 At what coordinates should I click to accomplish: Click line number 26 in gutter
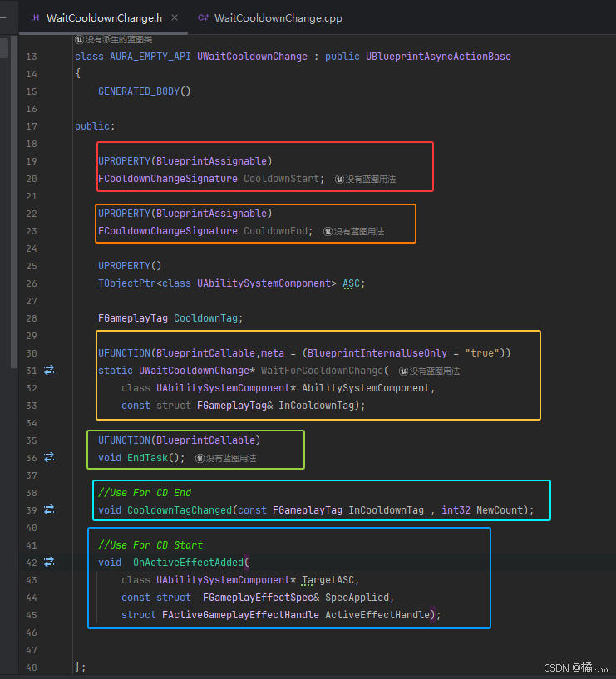click(32, 283)
